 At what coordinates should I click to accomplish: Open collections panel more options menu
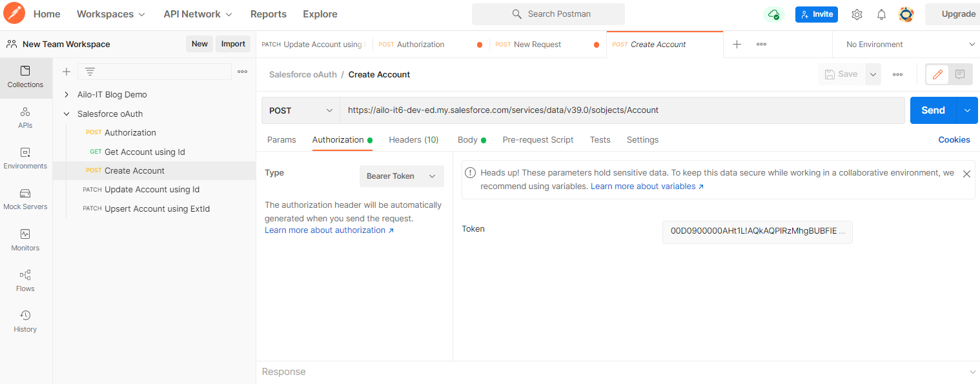coord(243,72)
